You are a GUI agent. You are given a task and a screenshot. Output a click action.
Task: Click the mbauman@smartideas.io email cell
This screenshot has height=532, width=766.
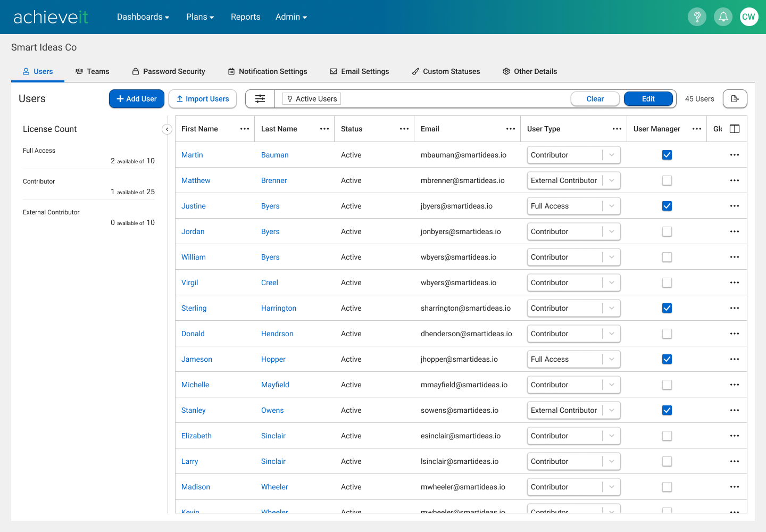[463, 155]
